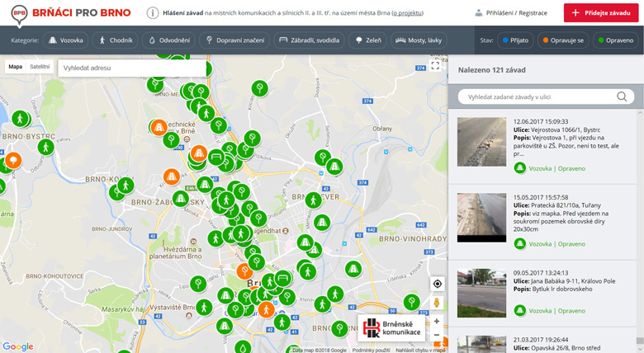Filter by Chodník category
The width and height of the screenshot is (644, 353).
(x=116, y=40)
